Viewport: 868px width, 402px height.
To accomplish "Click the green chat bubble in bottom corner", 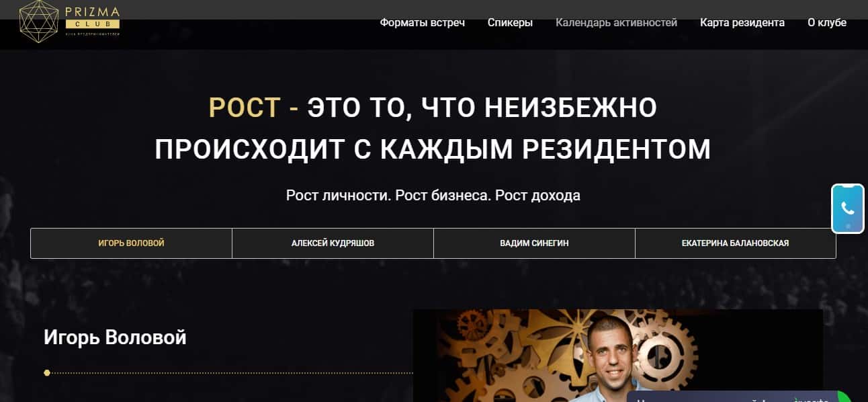I will click(845, 397).
